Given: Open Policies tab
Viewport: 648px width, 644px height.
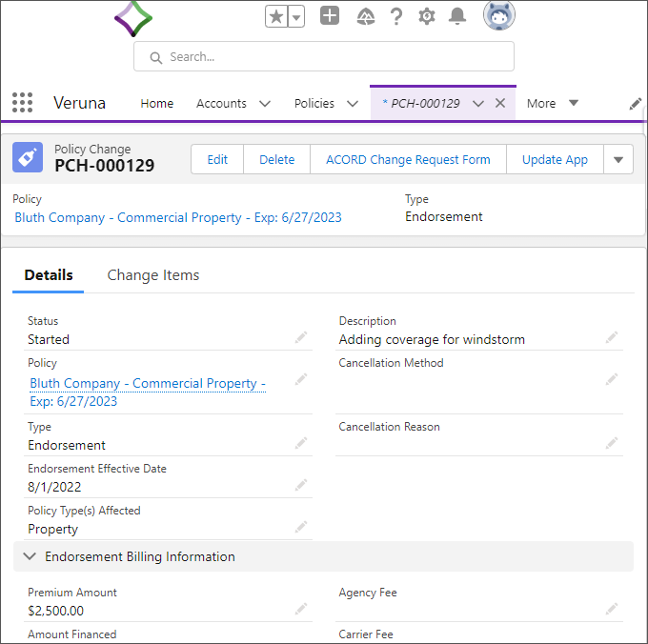Looking at the screenshot, I should tap(314, 103).
